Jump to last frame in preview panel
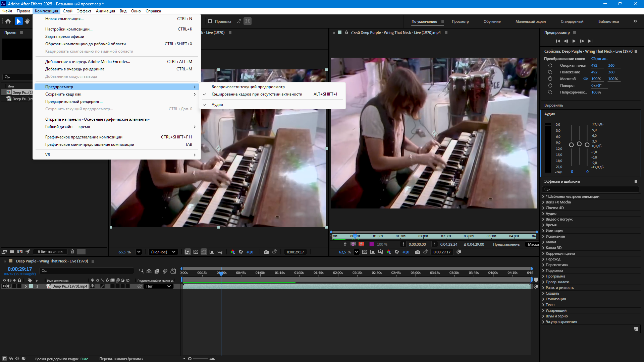Image resolution: width=644 pixels, height=362 pixels. 590,41
